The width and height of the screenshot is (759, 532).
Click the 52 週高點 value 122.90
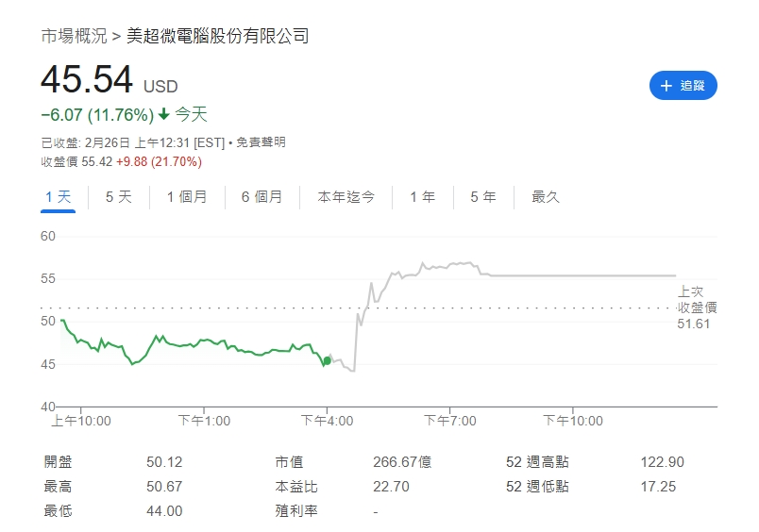click(x=663, y=462)
